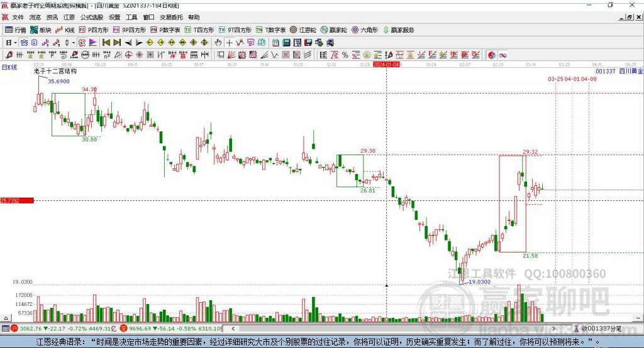This screenshot has width=644, height=348.
Task: Step chart left with black arrow
Action: point(128,43)
